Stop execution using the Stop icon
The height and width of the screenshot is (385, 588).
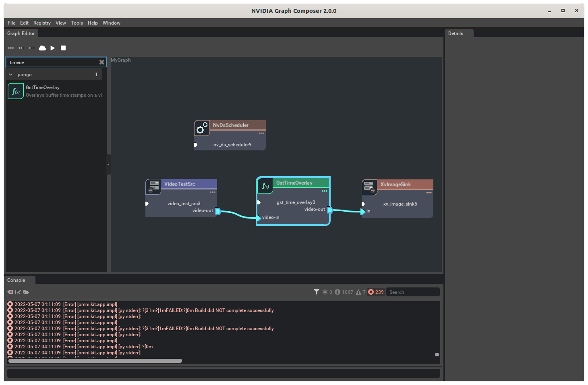coord(63,48)
